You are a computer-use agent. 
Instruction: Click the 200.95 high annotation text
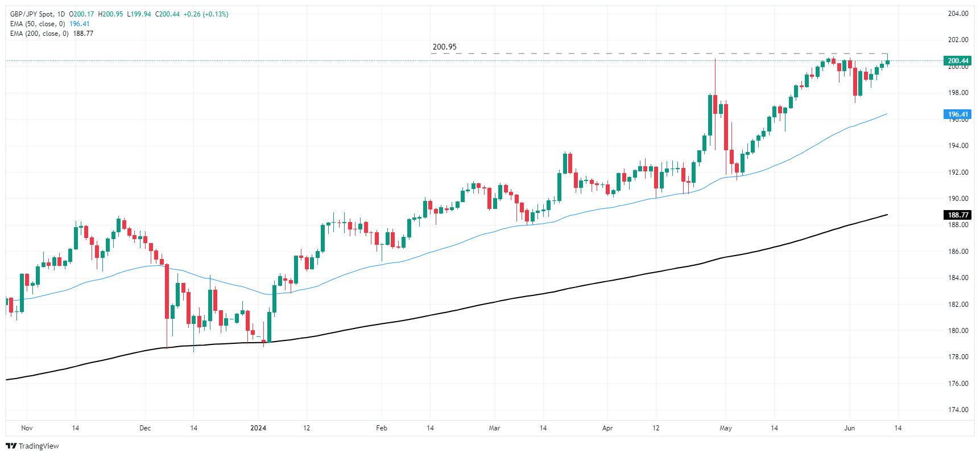tap(444, 47)
